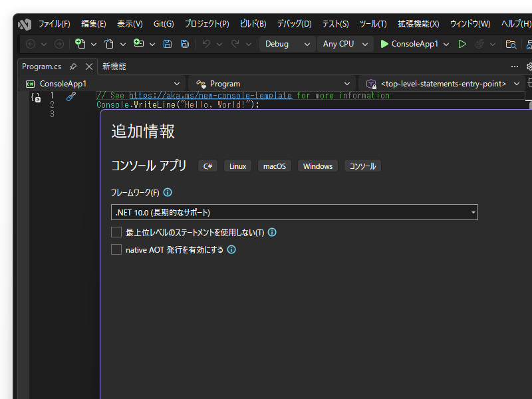Click the settings gear icon near editor tabs

coord(529,66)
